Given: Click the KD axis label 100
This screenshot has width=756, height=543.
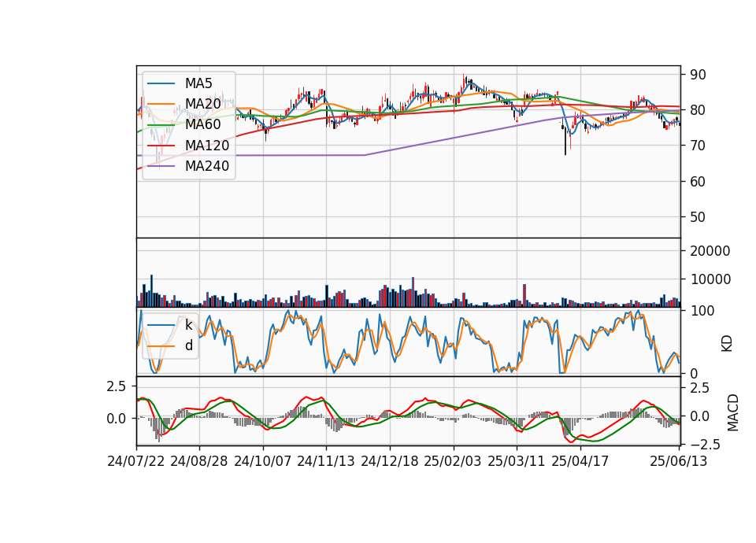Looking at the screenshot, I should (x=702, y=311).
